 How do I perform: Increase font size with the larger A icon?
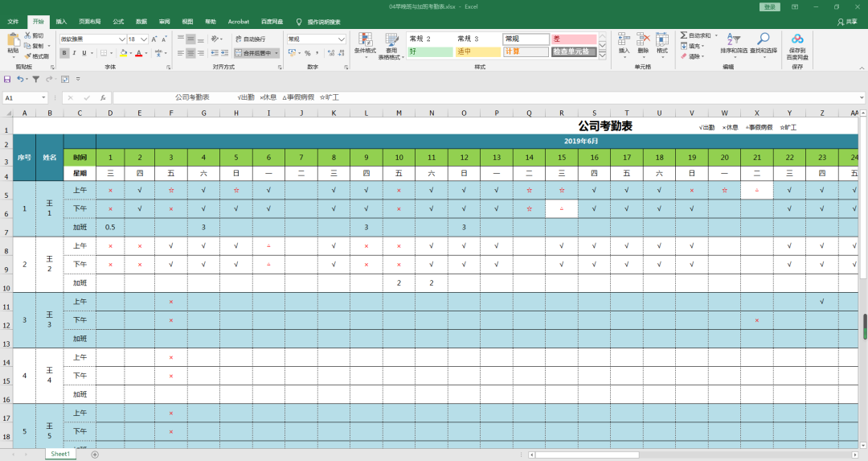click(154, 39)
